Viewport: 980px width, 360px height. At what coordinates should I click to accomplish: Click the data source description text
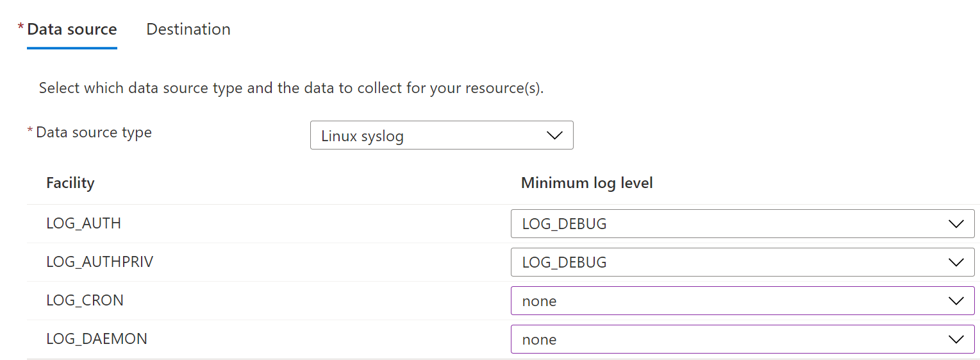(x=291, y=88)
